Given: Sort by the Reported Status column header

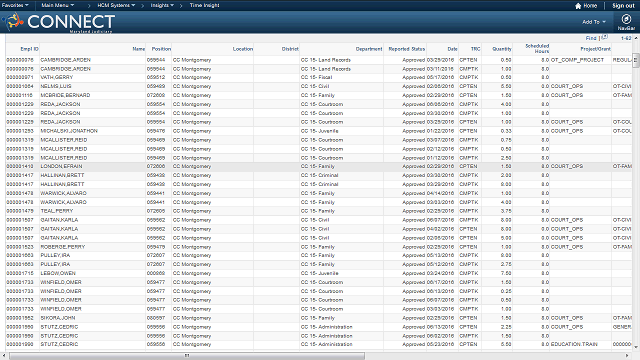Looking at the screenshot, I should 407,49.
